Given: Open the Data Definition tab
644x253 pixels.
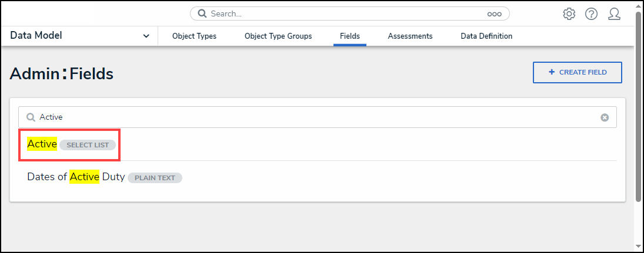Looking at the screenshot, I should point(486,36).
